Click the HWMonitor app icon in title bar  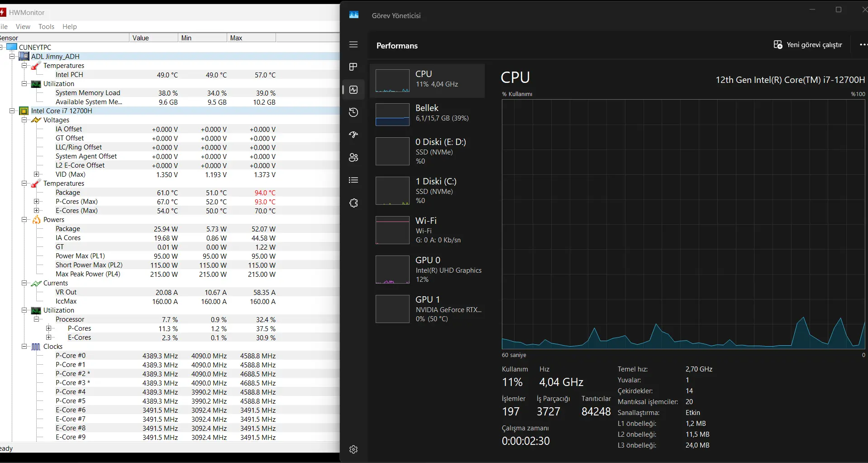pos(3,13)
